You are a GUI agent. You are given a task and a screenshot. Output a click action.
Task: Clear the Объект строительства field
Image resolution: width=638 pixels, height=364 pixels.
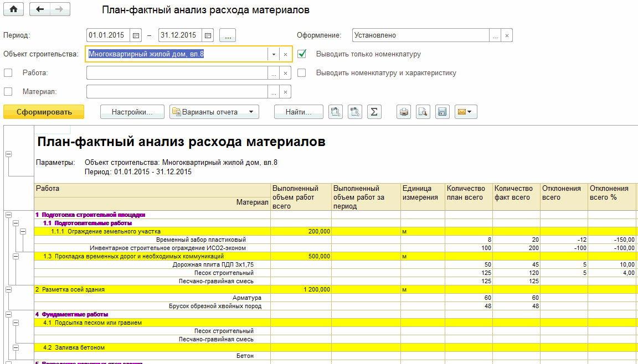286,54
